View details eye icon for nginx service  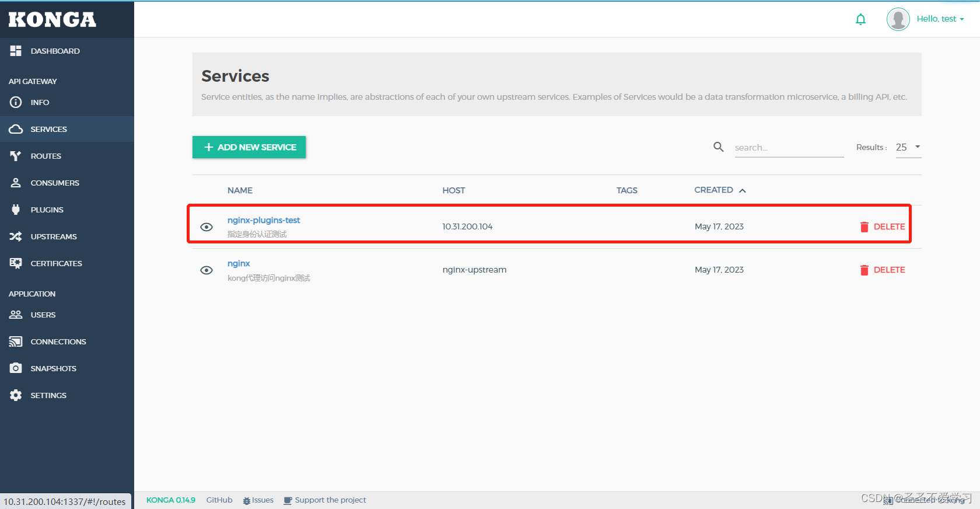click(x=206, y=270)
